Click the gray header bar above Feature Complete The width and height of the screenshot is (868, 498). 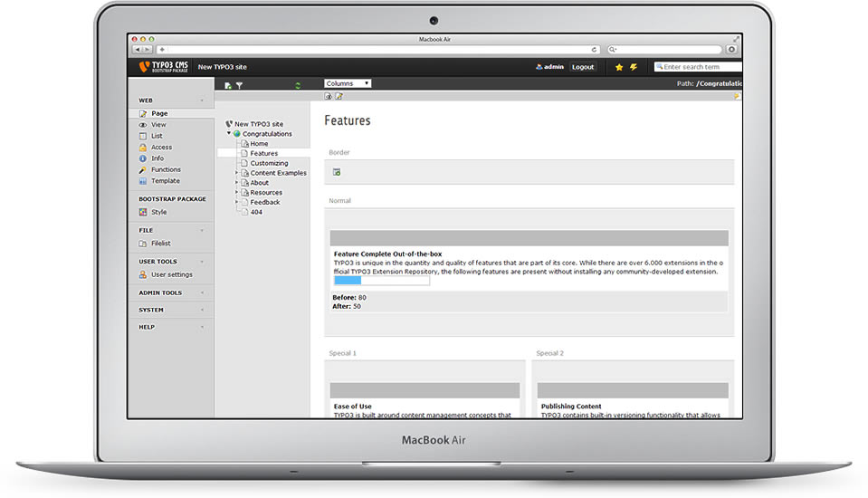529,238
